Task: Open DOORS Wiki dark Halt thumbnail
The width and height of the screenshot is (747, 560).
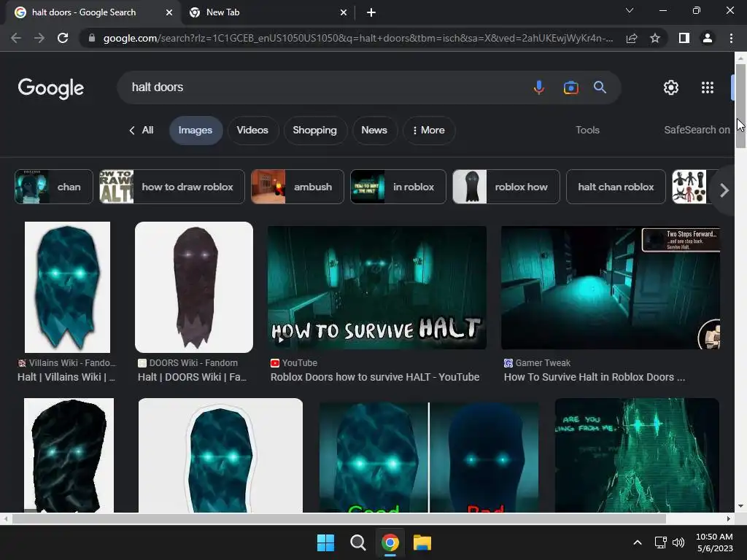Action: click(x=194, y=287)
